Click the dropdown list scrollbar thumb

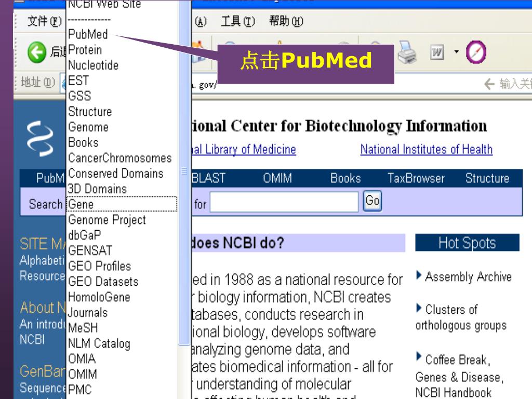184,171
